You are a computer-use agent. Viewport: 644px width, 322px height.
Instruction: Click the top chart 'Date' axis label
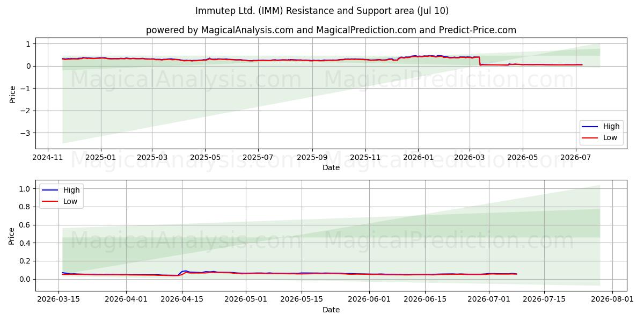point(331,167)
